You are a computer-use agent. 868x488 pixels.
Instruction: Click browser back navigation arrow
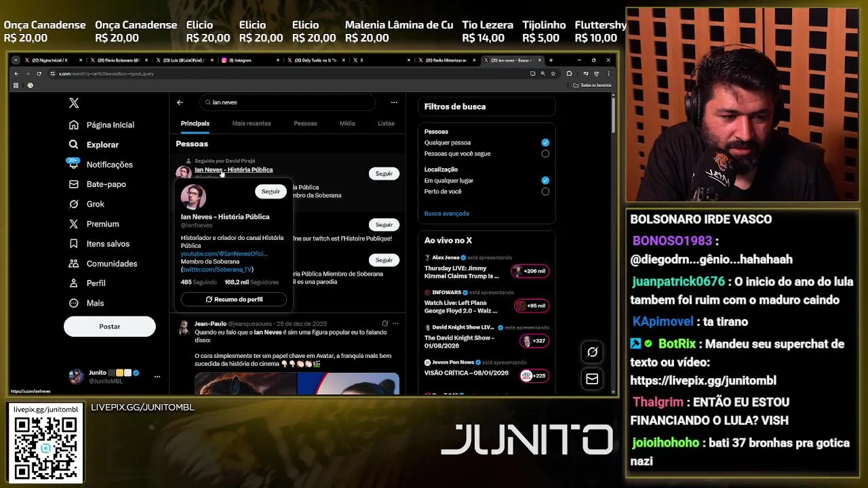click(16, 73)
